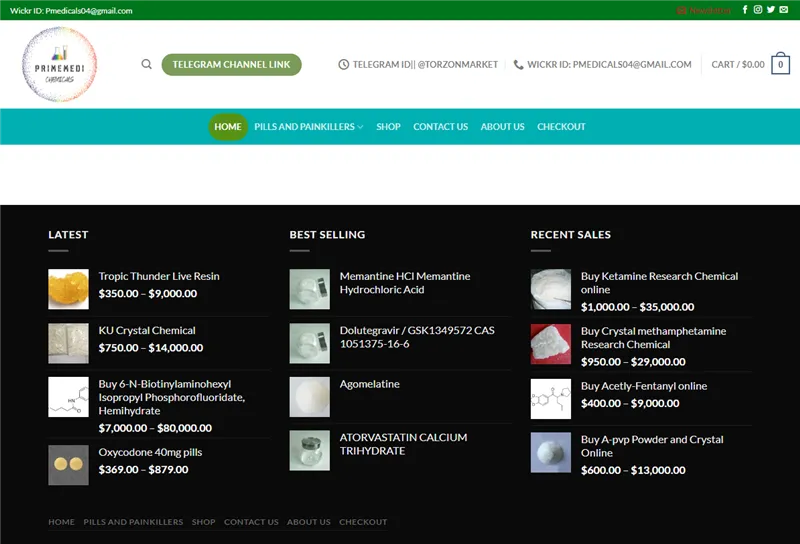Open About Us in the teal navbar

[x=503, y=127]
